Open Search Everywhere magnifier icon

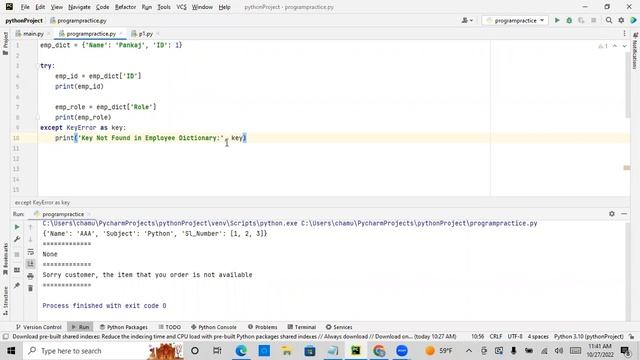pyautogui.click(x=609, y=20)
